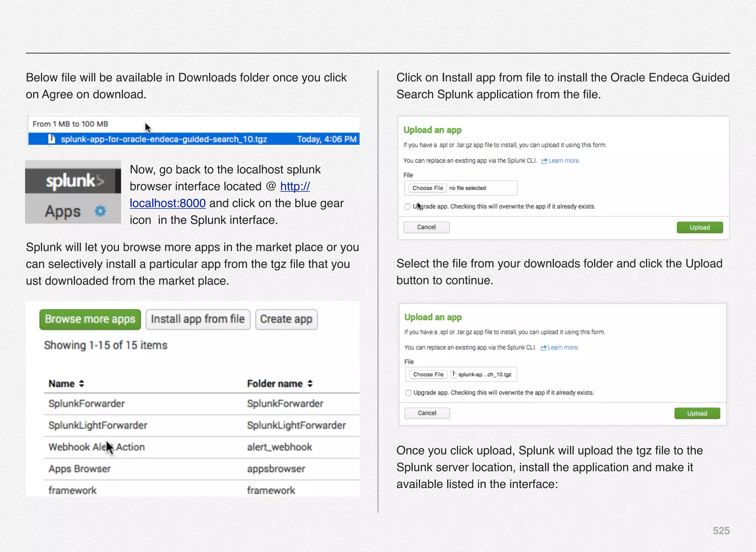Click Choose File in upper upload form
The image size is (756, 552).
[x=428, y=188]
